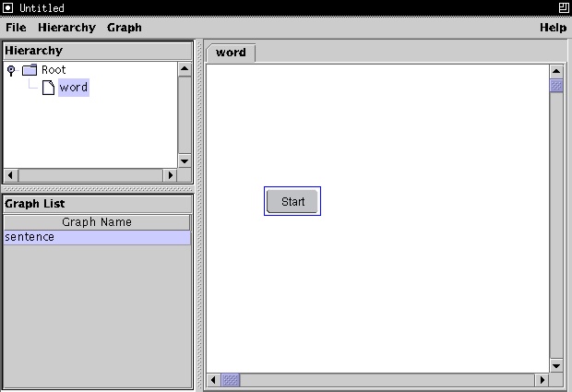The width and height of the screenshot is (572, 392).
Task: Click the Graph List panel header
Action: [98, 204]
